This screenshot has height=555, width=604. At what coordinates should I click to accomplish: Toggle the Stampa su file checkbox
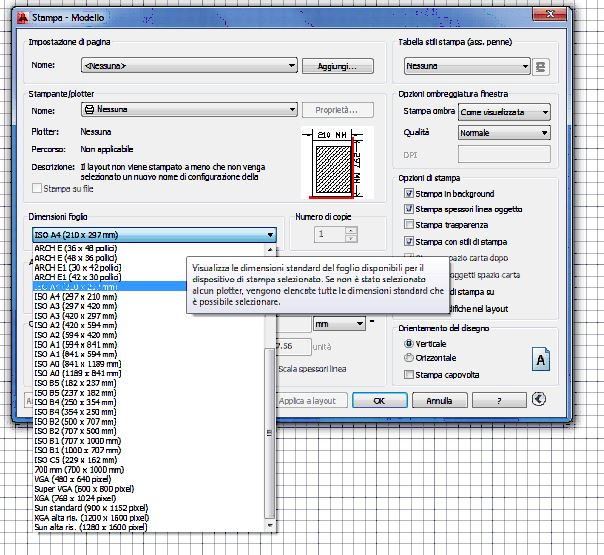37,188
